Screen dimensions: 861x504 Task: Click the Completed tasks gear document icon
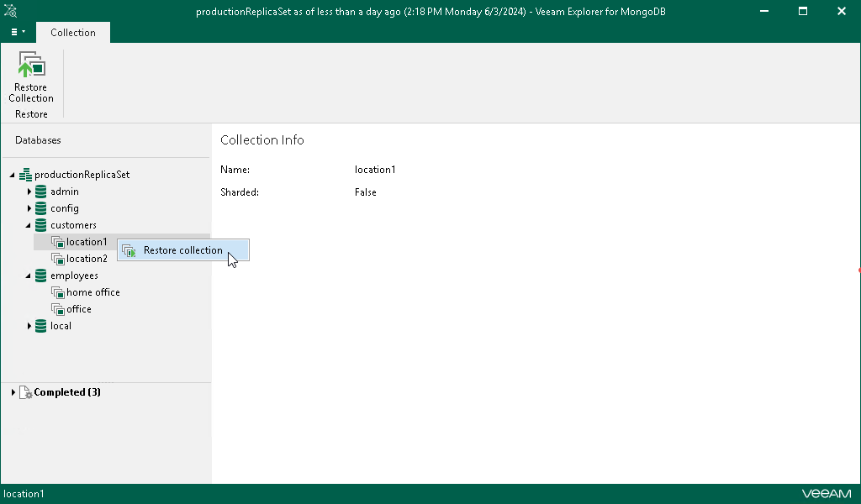click(26, 392)
